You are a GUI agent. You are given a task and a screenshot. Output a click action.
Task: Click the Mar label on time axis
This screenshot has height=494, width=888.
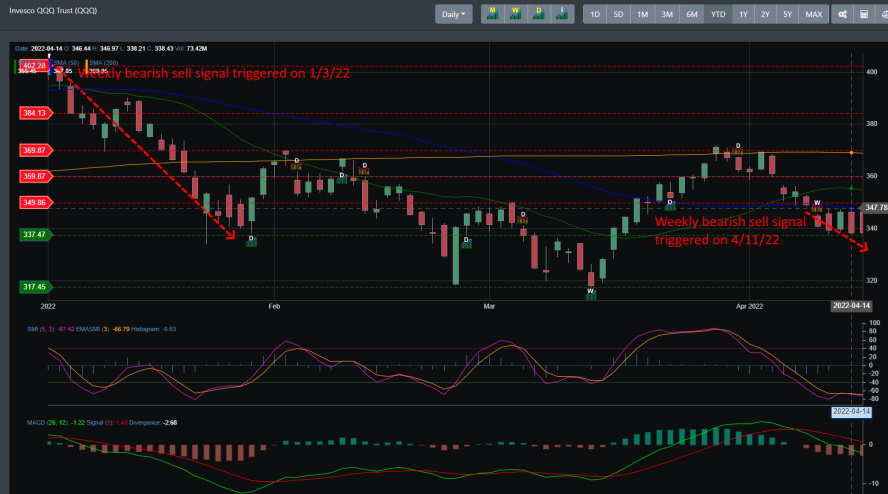[x=489, y=306]
